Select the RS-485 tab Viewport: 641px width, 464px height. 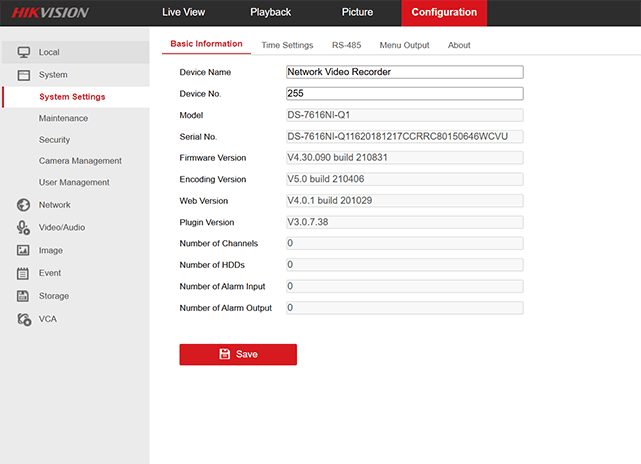[346, 45]
